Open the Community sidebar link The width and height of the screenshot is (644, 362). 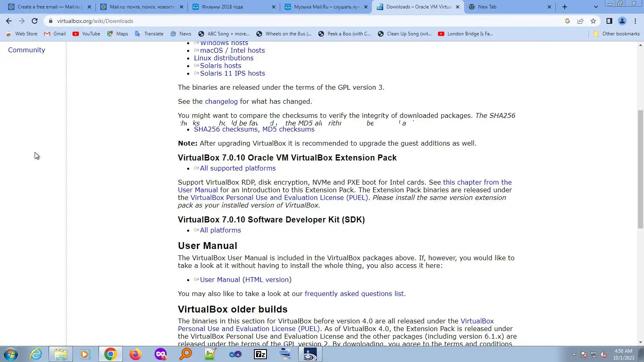pyautogui.click(x=27, y=50)
